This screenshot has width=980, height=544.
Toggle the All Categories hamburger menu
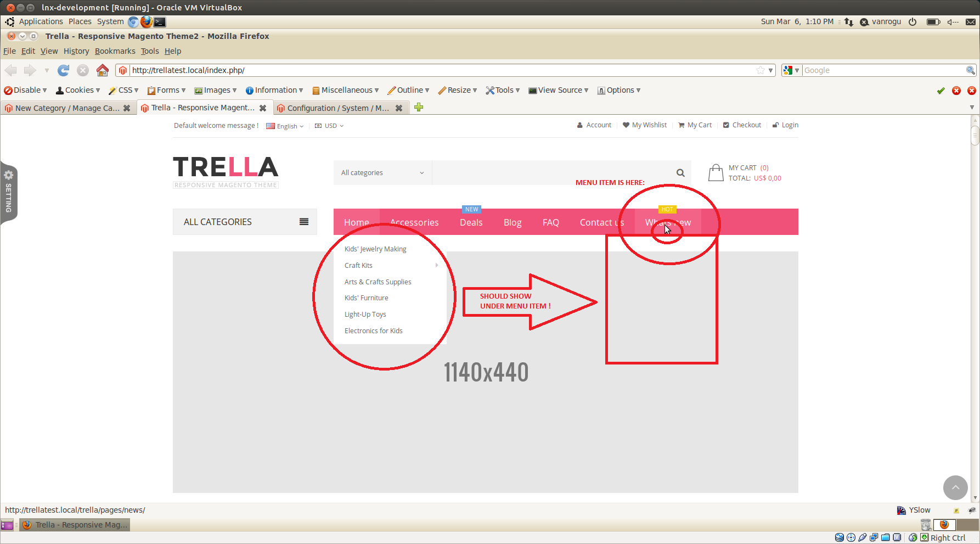point(303,222)
